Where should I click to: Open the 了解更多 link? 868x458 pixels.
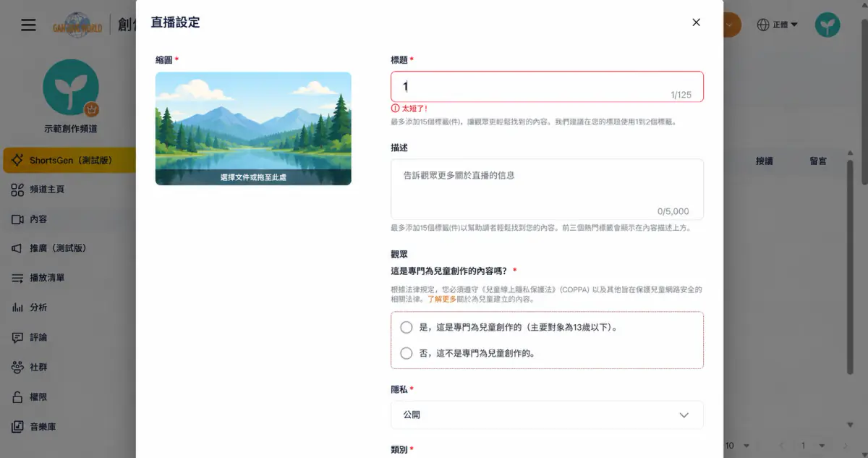pyautogui.click(x=441, y=300)
